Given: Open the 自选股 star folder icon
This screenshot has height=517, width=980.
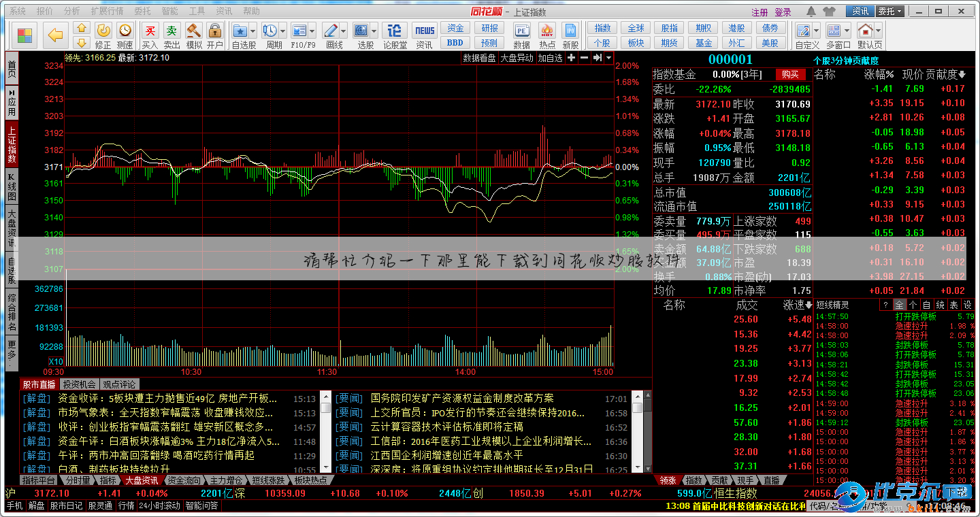Looking at the screenshot, I should 240,31.
